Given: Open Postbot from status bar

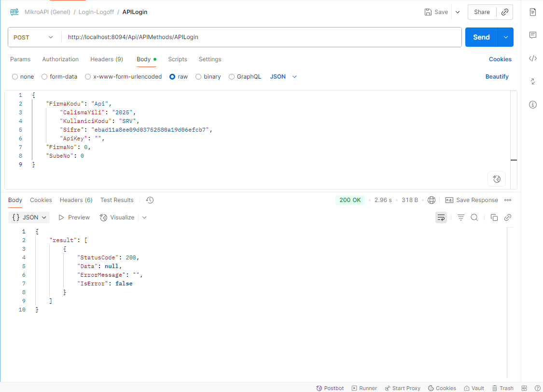Looking at the screenshot, I should click(330, 388).
